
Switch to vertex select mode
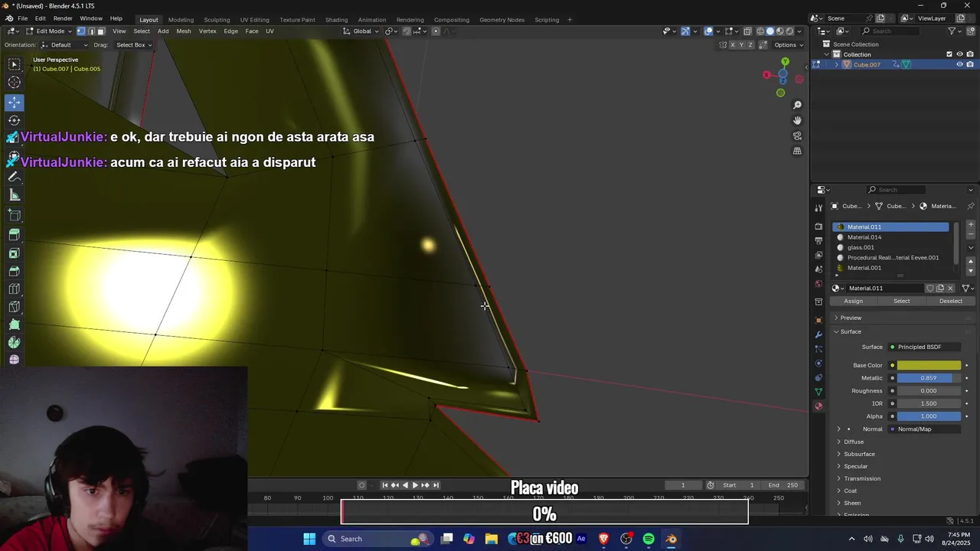click(x=80, y=31)
